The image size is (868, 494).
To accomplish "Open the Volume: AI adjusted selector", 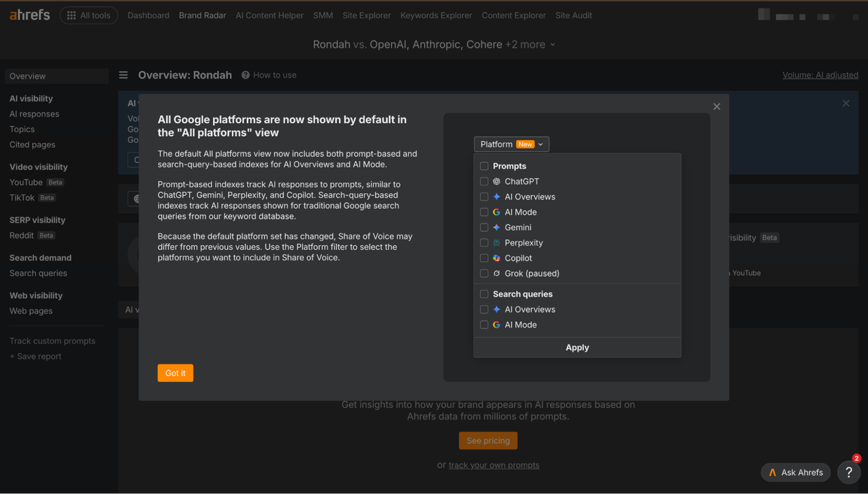I will (x=820, y=75).
